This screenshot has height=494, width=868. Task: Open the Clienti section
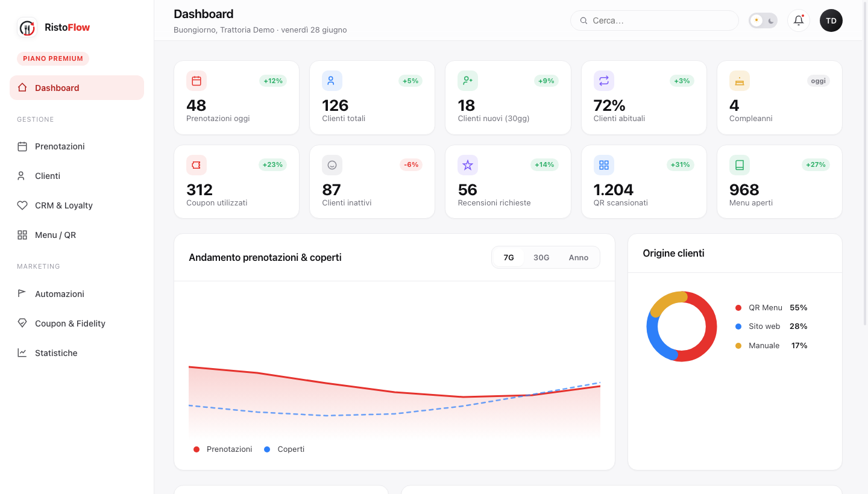click(x=77, y=176)
